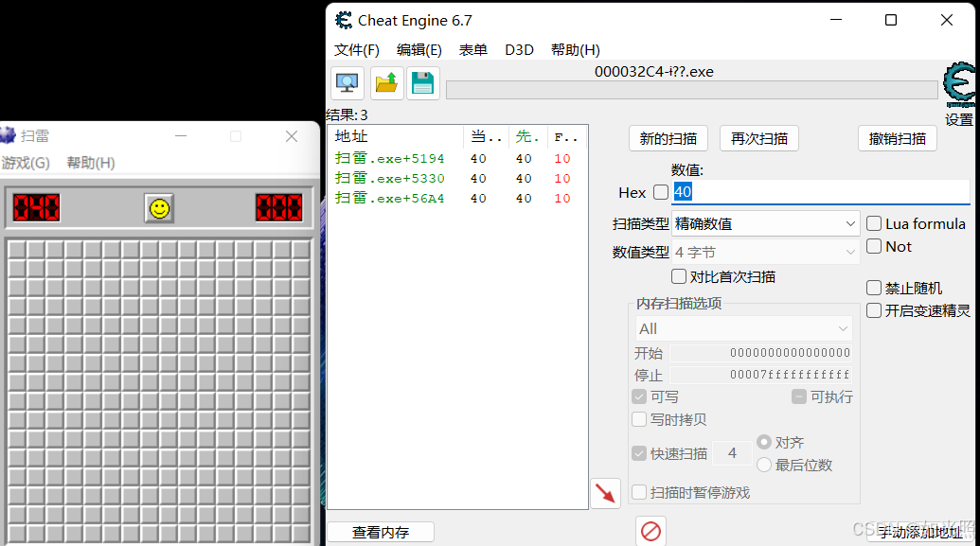Image resolution: width=980 pixels, height=546 pixels.
Task: Open the 扫描类型 dropdown
Action: coord(766,223)
